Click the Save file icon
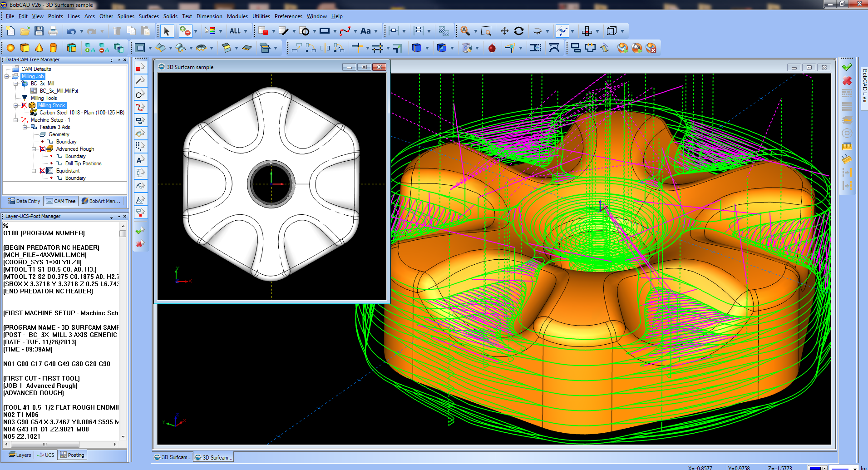This screenshot has width=868, height=470. [x=39, y=31]
